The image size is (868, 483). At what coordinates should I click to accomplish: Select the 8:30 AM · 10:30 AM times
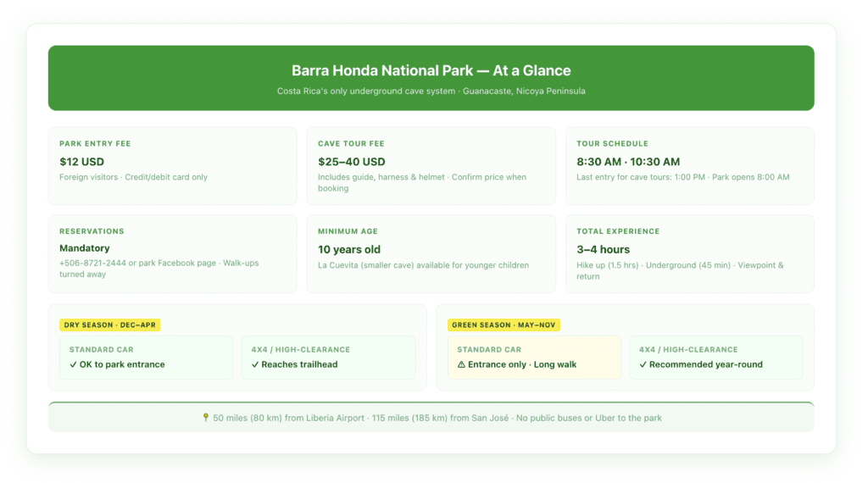pyautogui.click(x=628, y=162)
